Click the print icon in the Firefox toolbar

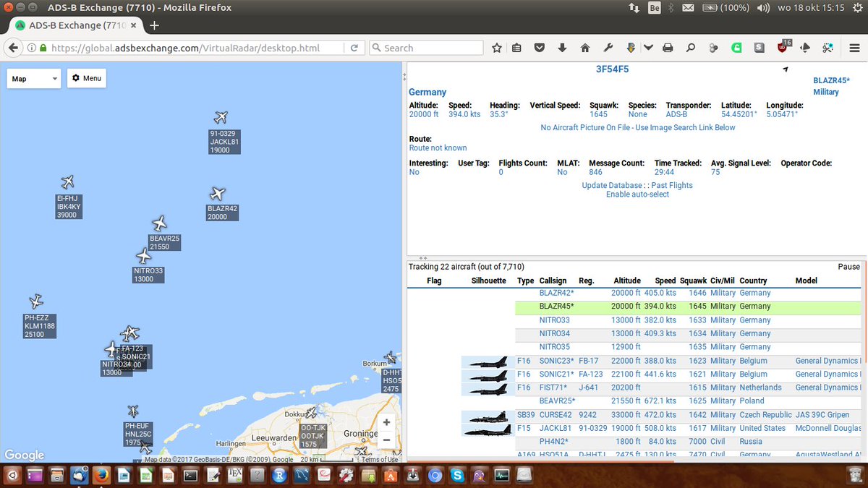coord(668,48)
